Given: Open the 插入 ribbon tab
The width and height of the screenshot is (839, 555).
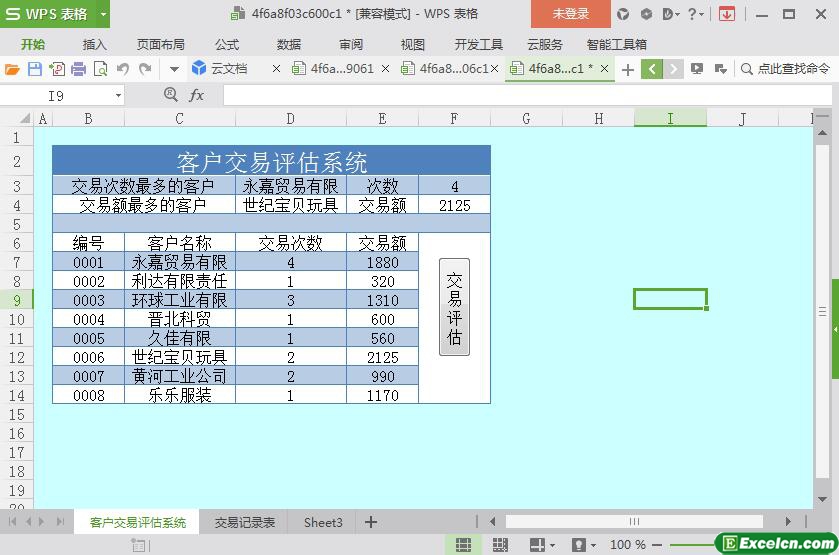Looking at the screenshot, I should tap(94, 44).
